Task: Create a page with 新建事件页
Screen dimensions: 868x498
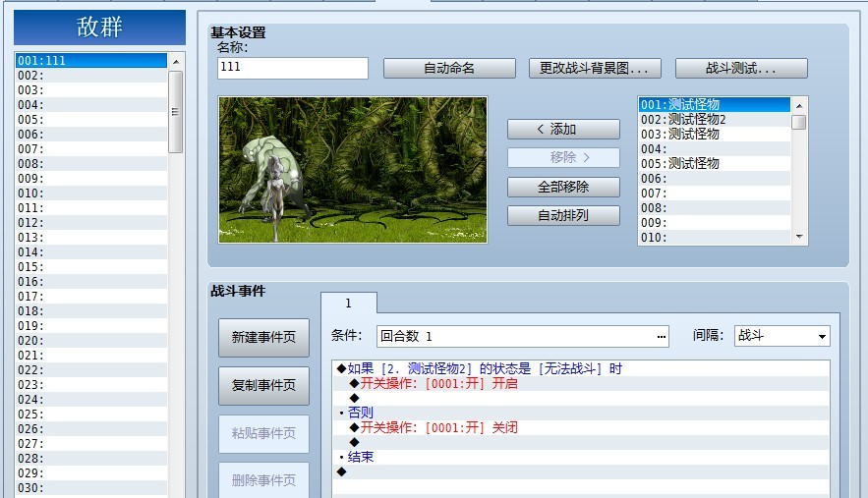Action: tap(263, 338)
